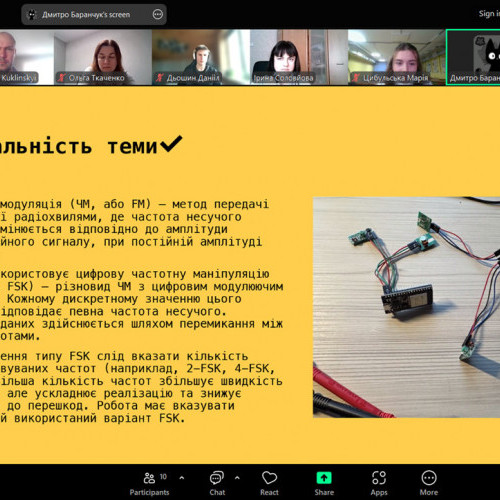This screenshot has width=500, height=500.
Task: Click the text 'до перешкод. Робота має вказувати'
Action: [121, 406]
